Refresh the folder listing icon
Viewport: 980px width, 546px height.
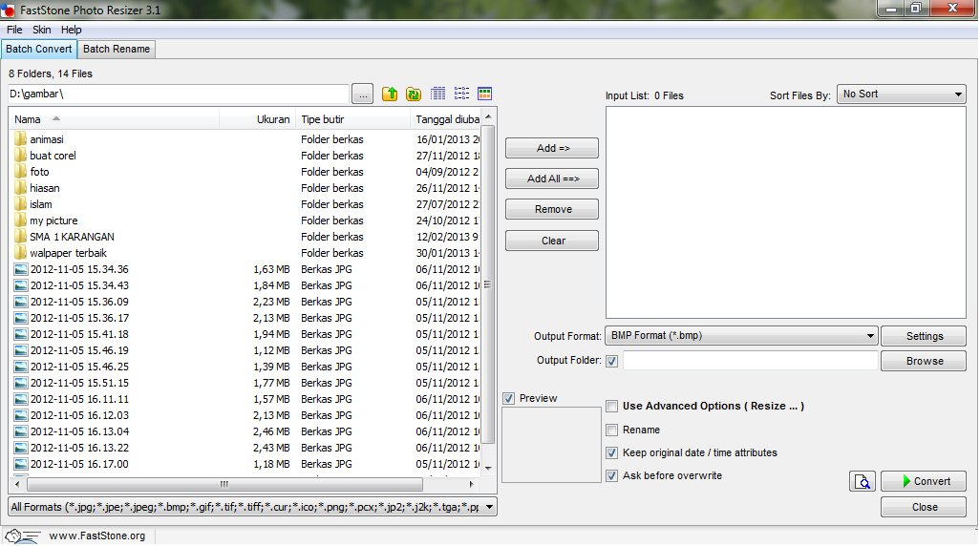(414, 94)
